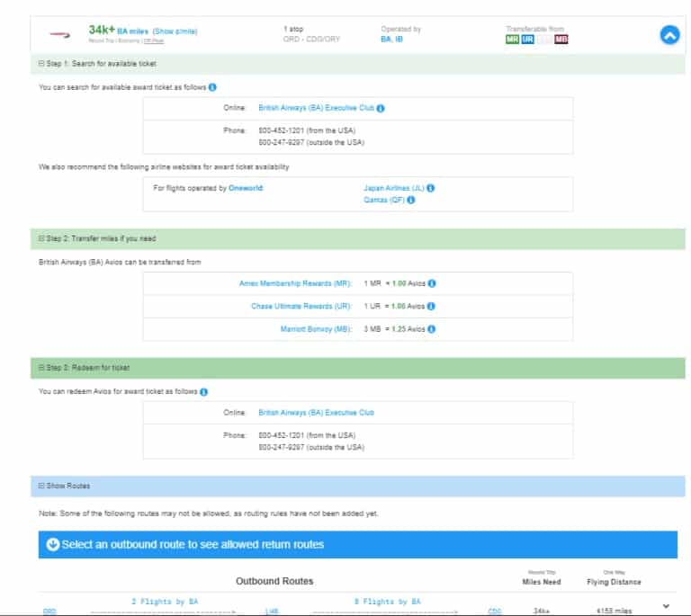Viewport: 691px width, 616px height.
Task: Open Amex Membership Rewards (MR) link
Action: pos(295,283)
